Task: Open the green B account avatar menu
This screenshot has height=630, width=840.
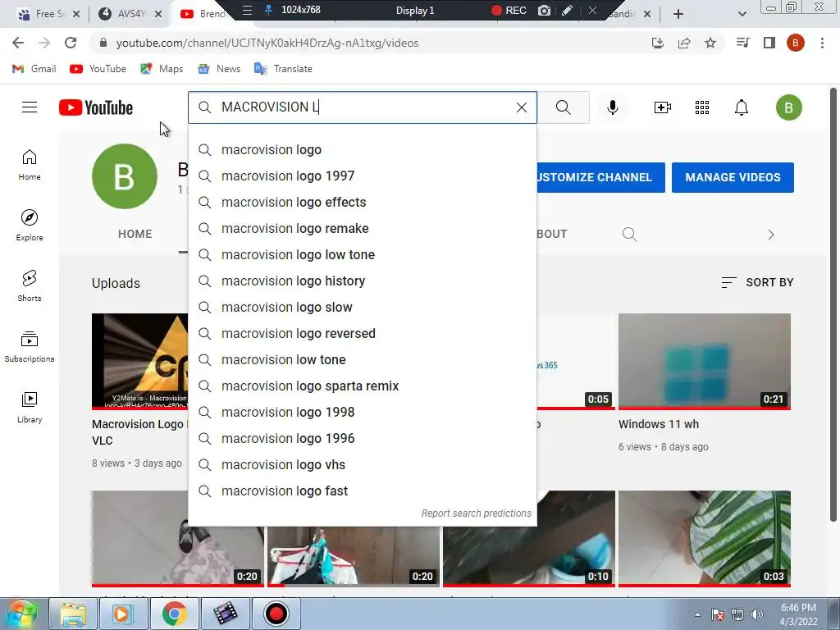Action: [x=788, y=107]
